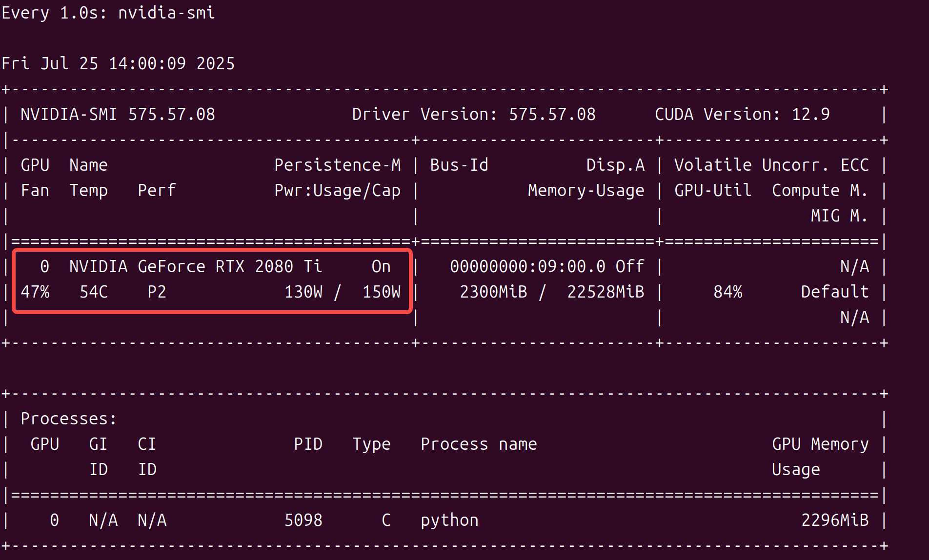Click display active value 'Off'
929x560 pixels.
(x=630, y=266)
